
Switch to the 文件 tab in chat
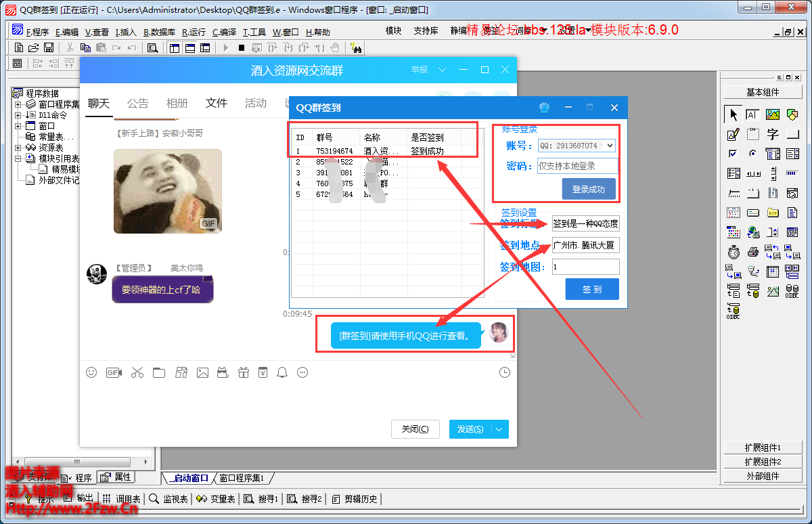point(217,103)
